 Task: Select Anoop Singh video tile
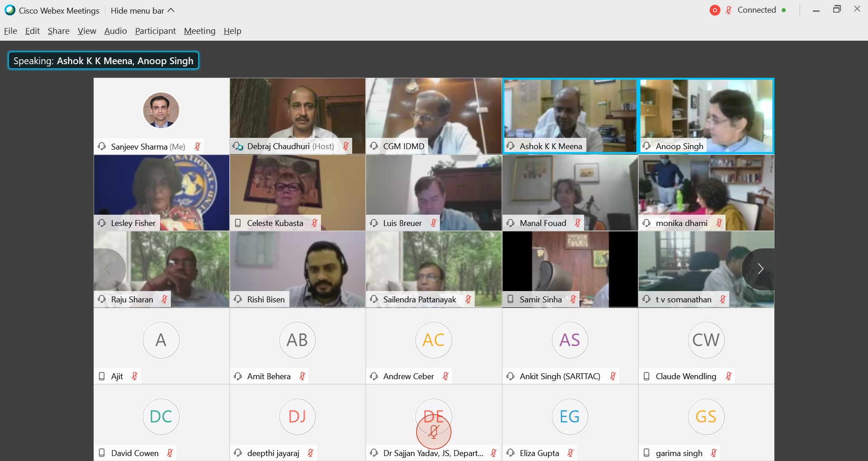coord(706,116)
